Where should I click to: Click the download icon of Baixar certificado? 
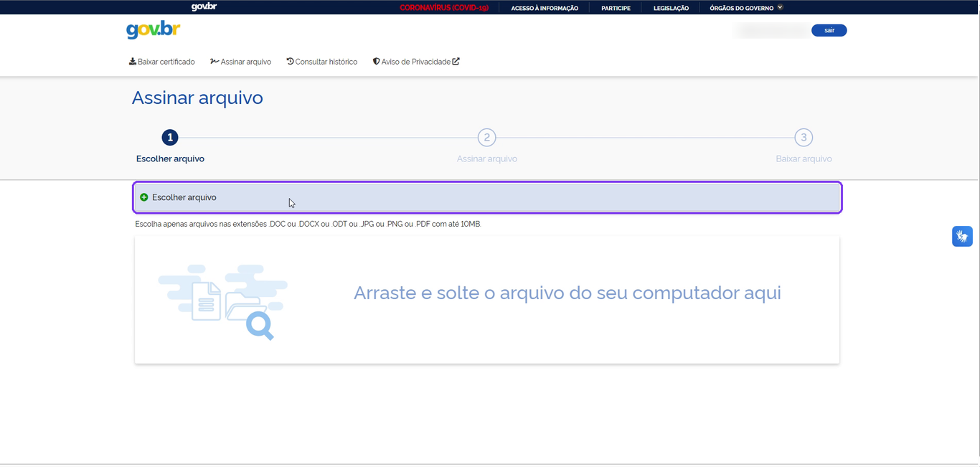click(133, 62)
